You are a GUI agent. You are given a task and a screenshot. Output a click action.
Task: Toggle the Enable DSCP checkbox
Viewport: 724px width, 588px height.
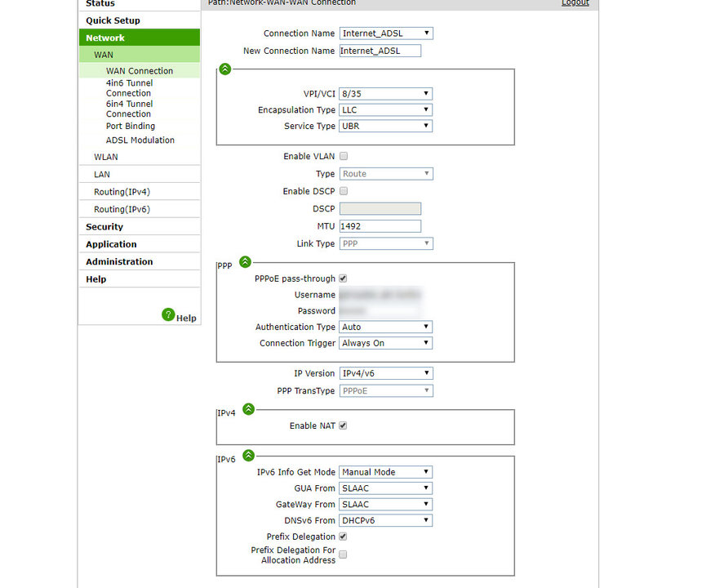[344, 191]
